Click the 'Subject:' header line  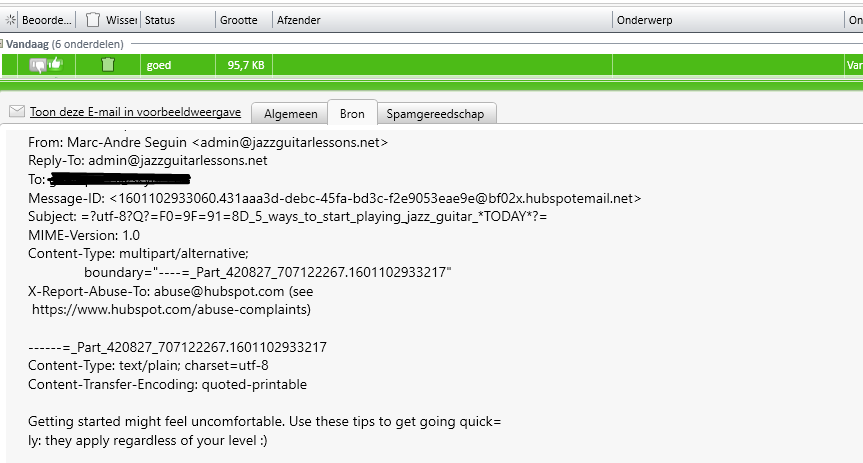(x=287, y=216)
